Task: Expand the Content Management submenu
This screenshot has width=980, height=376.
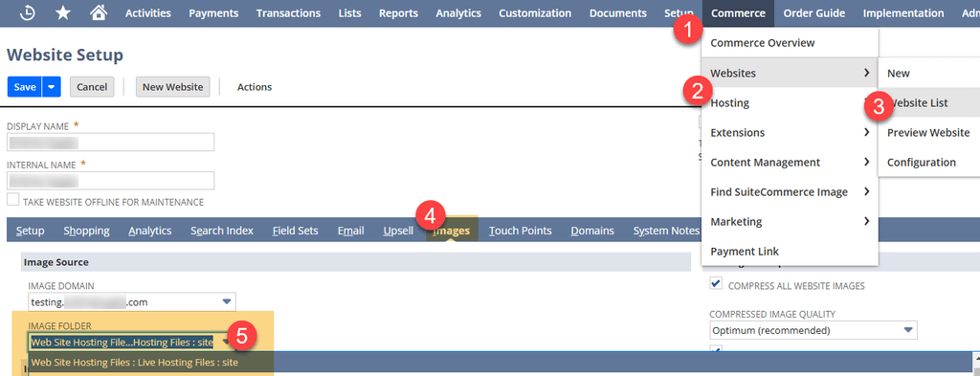Action: coord(790,163)
